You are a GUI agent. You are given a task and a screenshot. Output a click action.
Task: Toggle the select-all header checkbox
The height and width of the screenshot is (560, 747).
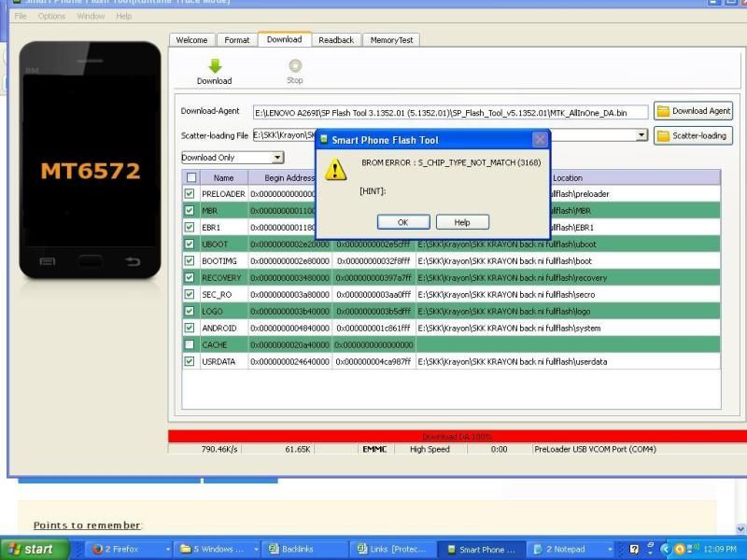(191, 177)
